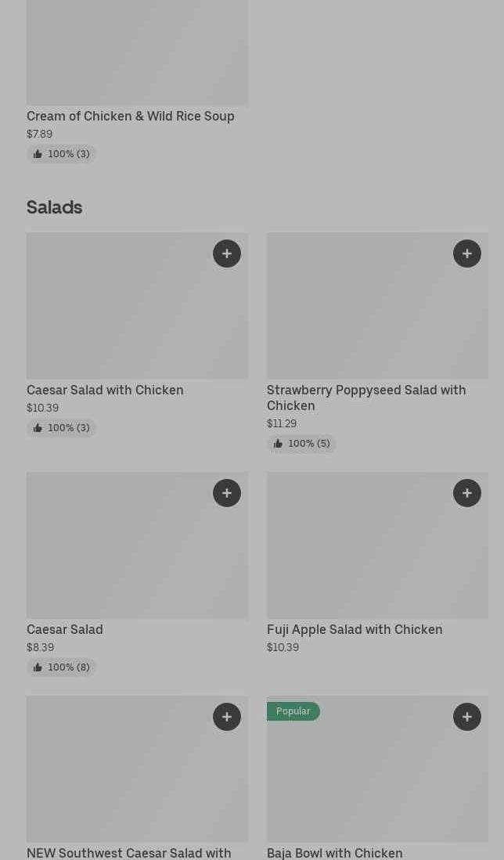Click the Popular badge on Baja Bowl
This screenshot has height=860, width=504.
(293, 711)
